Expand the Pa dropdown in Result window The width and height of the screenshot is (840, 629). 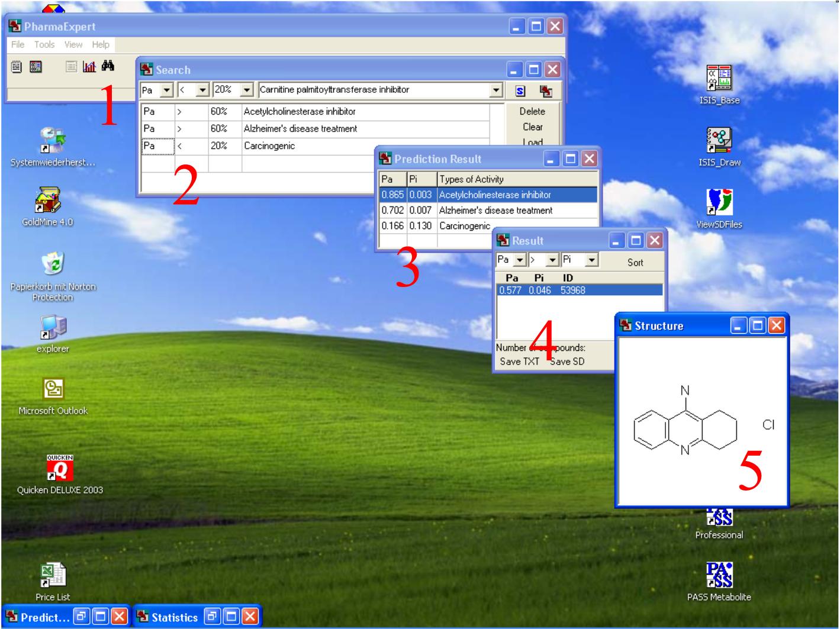point(519,260)
